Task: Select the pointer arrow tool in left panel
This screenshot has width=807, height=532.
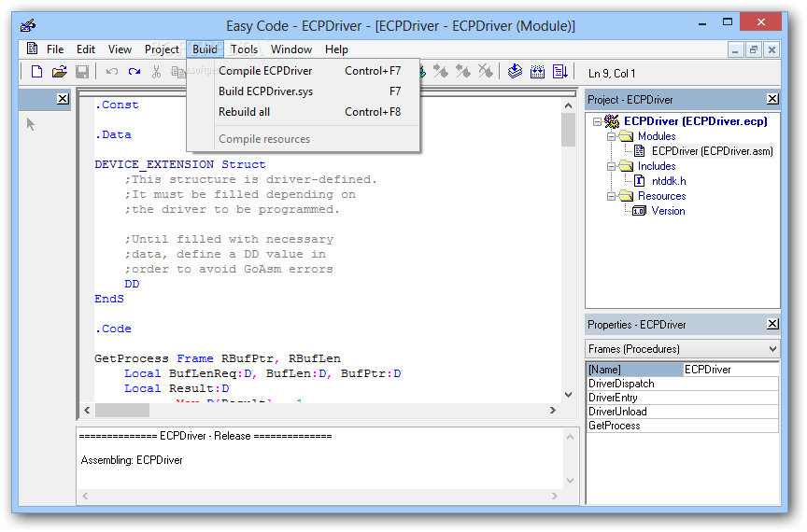Action: click(x=31, y=124)
